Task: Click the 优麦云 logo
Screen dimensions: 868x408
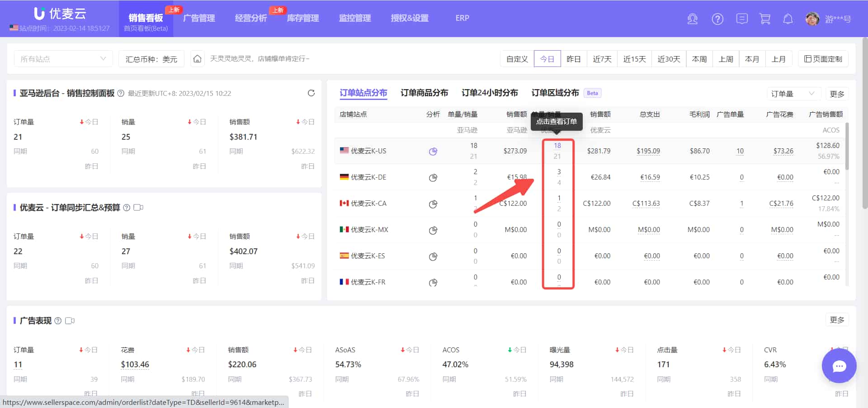Action: tap(60, 14)
